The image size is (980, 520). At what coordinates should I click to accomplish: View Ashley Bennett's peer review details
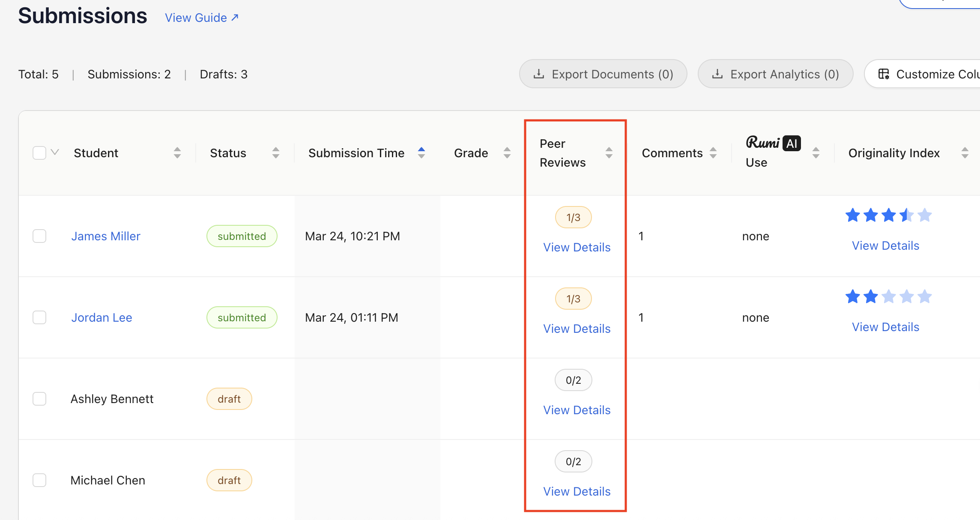click(577, 410)
